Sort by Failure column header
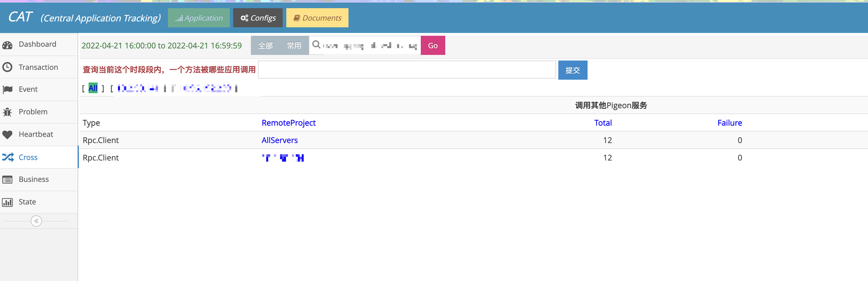 pyautogui.click(x=730, y=123)
